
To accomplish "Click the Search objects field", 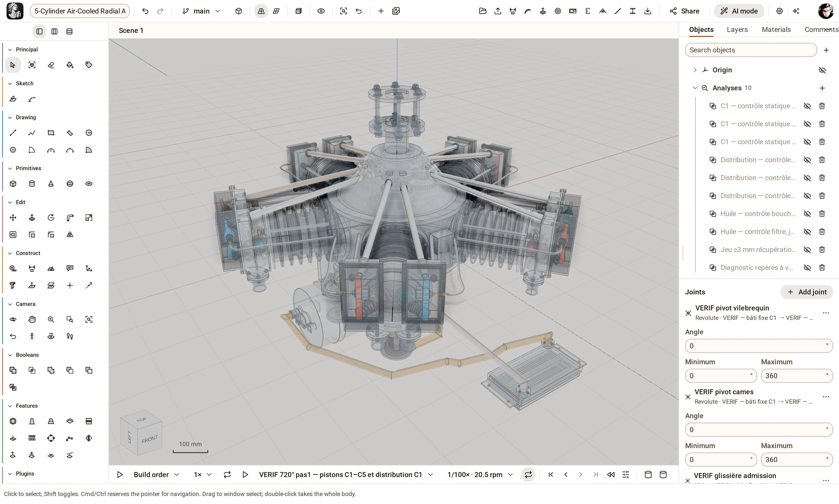I will click(751, 50).
